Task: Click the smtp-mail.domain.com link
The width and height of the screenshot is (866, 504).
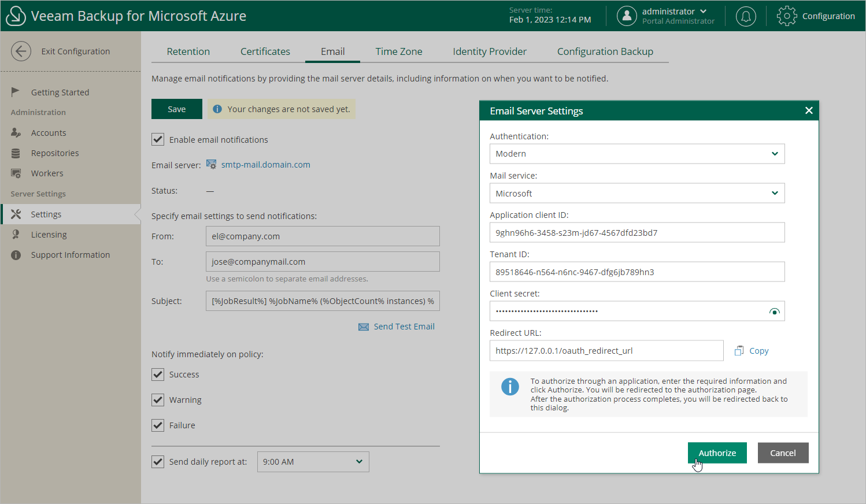Action: (265, 165)
